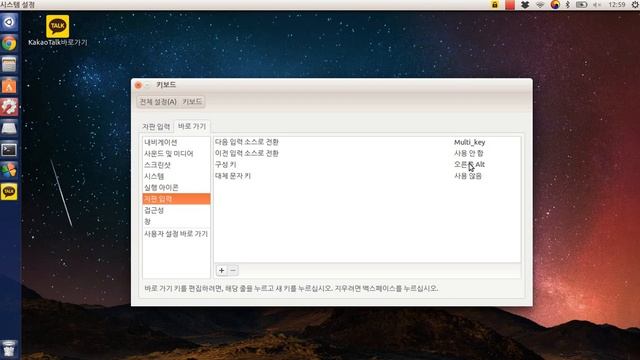
Task: Click the 키보드 breadcrumb button
Action: click(192, 102)
